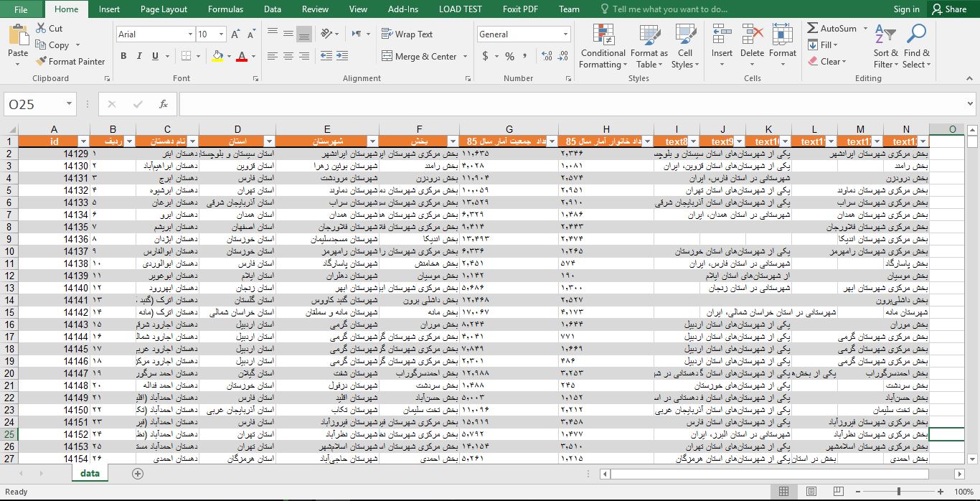
Task: Open Sort & Filter menu
Action: [x=885, y=46]
